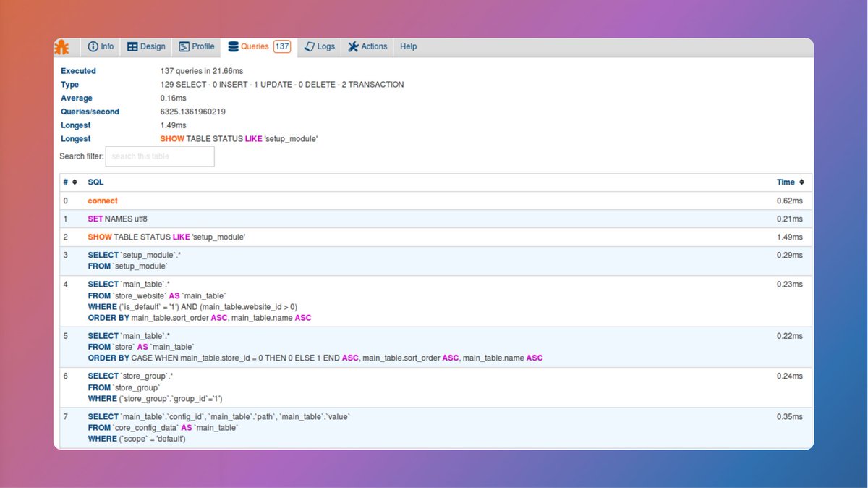Viewport: 868px width, 488px height.
Task: Click the # column header label
Action: 66,182
